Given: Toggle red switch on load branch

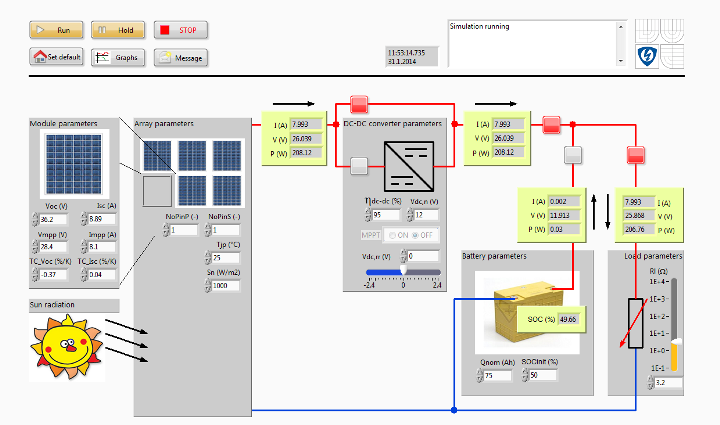Looking at the screenshot, I should (x=636, y=155).
